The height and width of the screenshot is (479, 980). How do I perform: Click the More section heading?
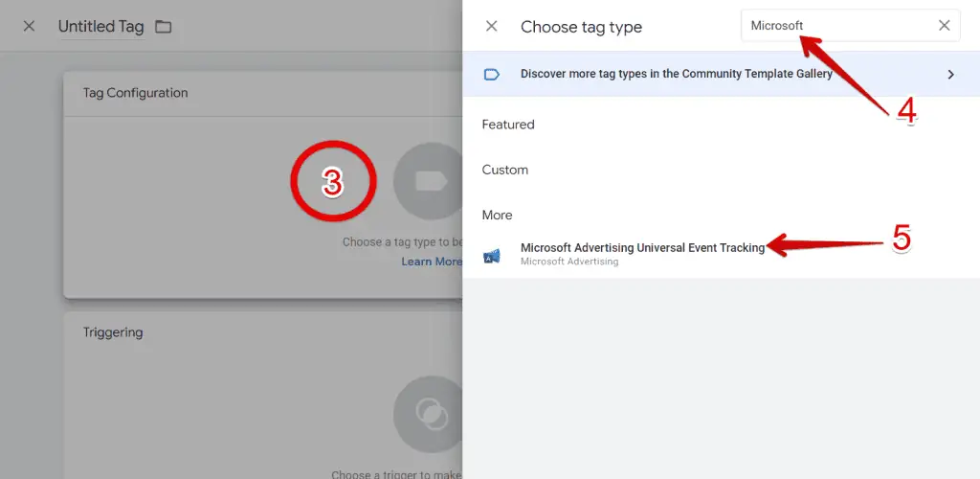pos(497,216)
